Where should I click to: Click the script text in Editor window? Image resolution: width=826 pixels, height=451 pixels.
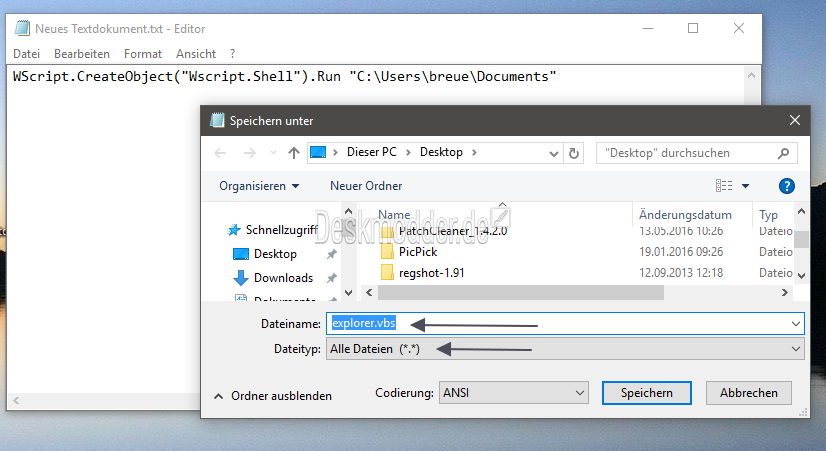point(284,77)
